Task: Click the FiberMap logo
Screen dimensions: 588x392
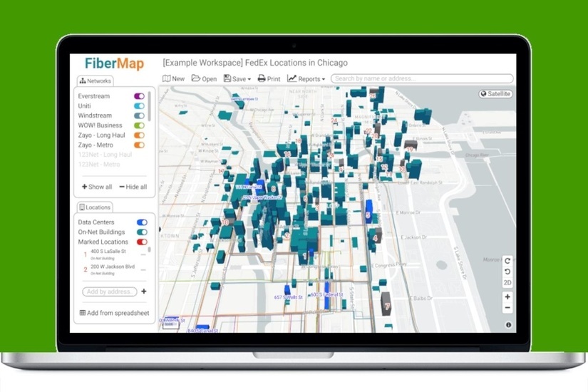Action: tap(114, 63)
